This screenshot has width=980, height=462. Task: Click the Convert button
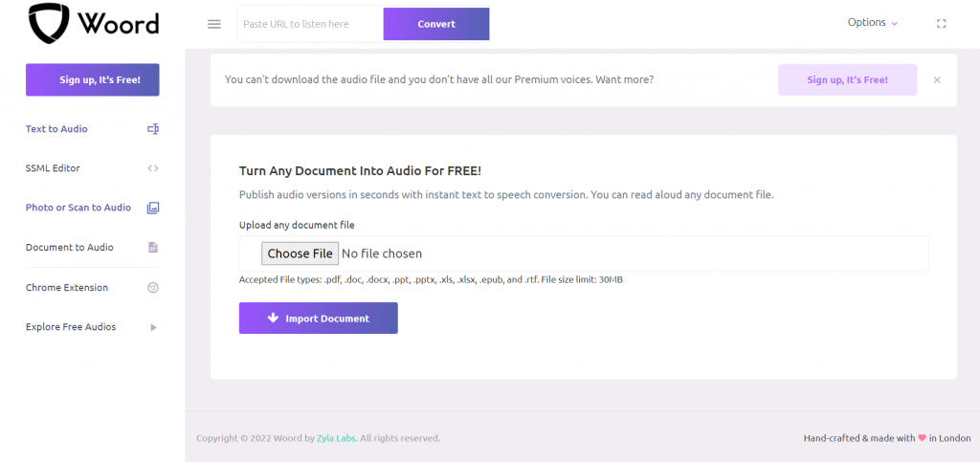tap(436, 24)
